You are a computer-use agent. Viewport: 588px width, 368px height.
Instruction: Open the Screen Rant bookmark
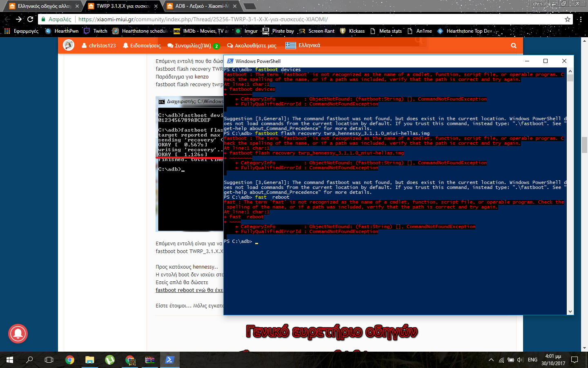click(x=316, y=31)
